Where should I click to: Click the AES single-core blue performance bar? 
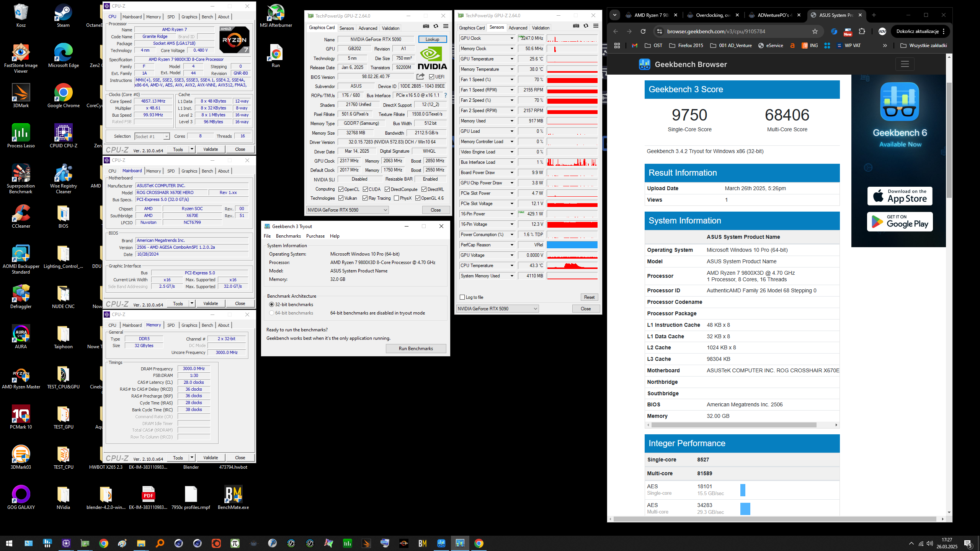(743, 490)
